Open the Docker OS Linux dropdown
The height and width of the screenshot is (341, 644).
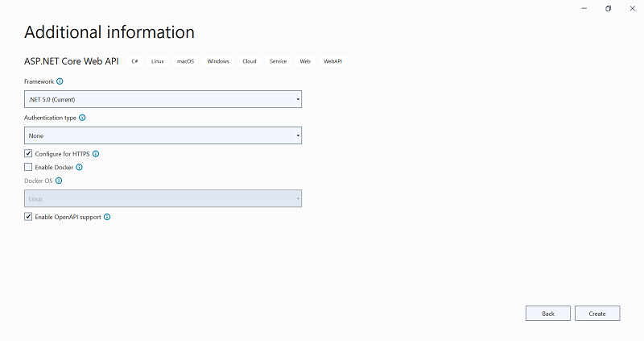163,198
